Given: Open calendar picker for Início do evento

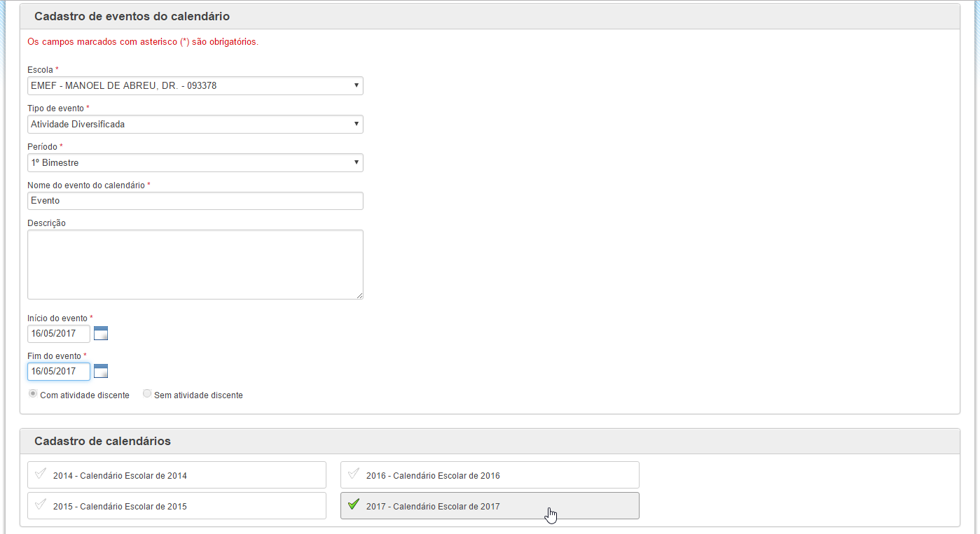Looking at the screenshot, I should coord(101,333).
